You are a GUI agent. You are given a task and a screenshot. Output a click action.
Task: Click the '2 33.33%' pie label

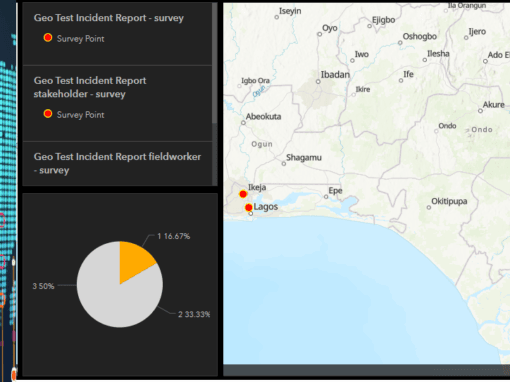click(x=194, y=314)
